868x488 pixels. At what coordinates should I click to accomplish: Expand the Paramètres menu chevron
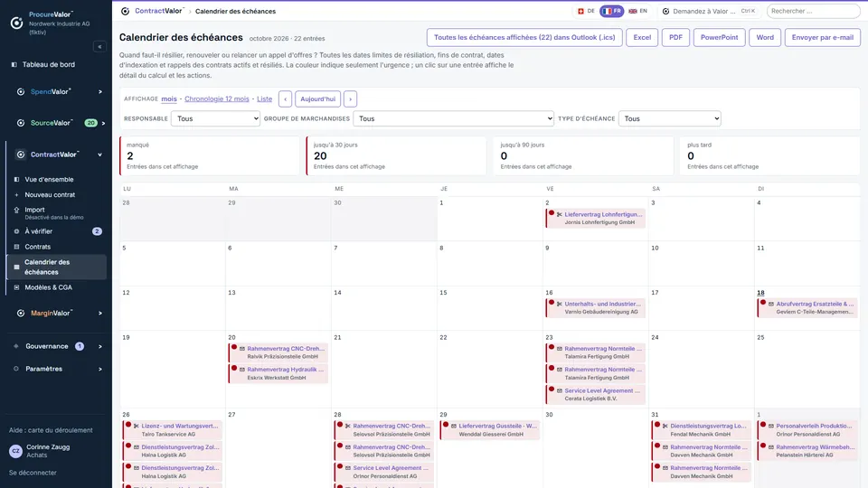(100, 369)
